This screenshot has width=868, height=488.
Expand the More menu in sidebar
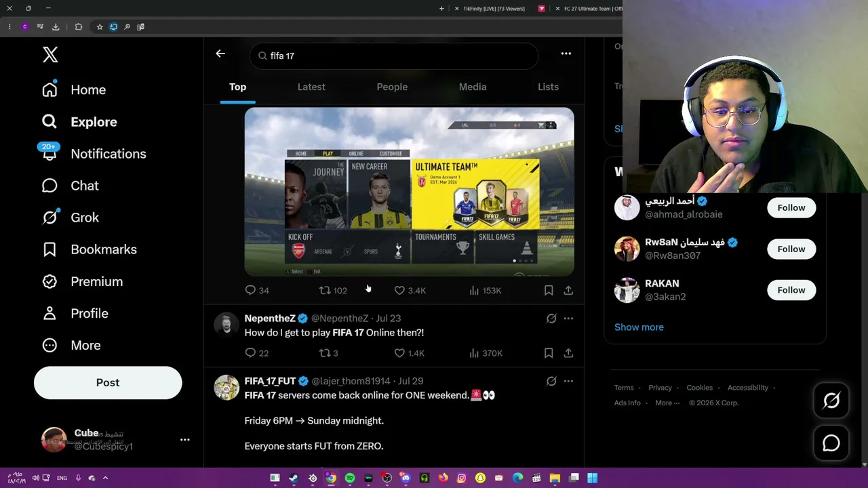click(x=71, y=345)
